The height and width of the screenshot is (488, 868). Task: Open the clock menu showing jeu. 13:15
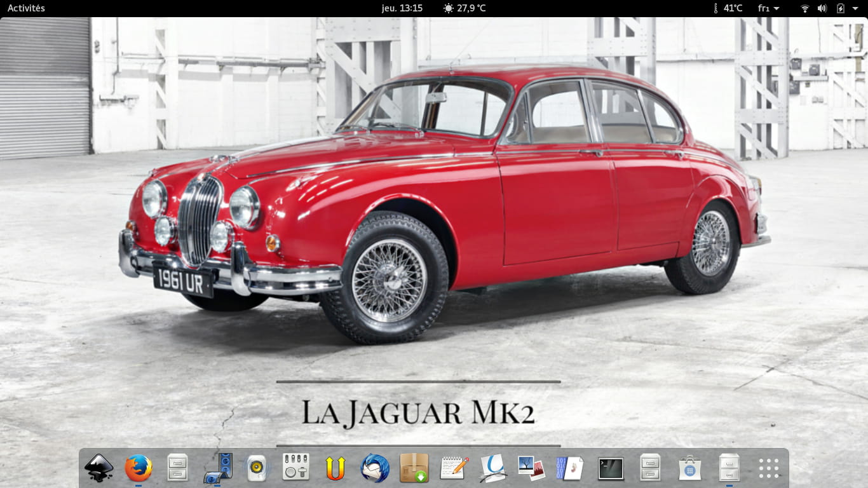pyautogui.click(x=402, y=8)
